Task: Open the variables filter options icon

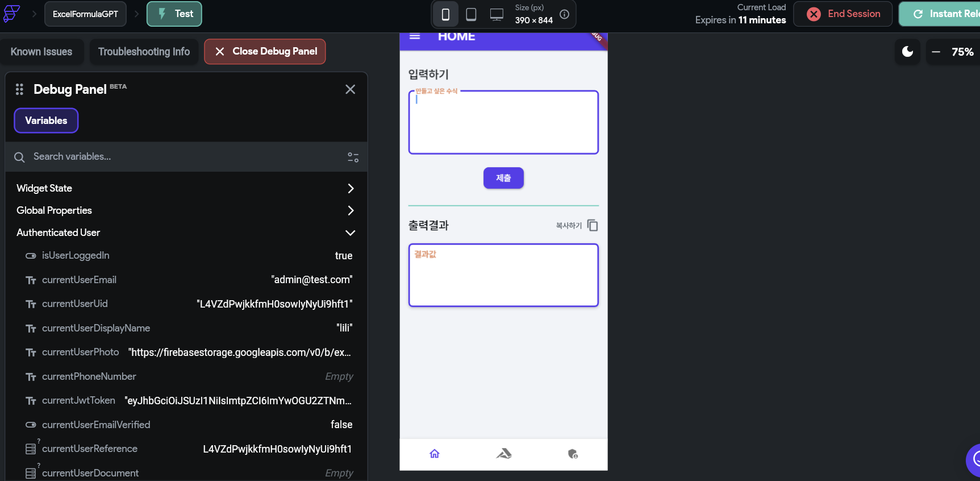Action: click(353, 157)
